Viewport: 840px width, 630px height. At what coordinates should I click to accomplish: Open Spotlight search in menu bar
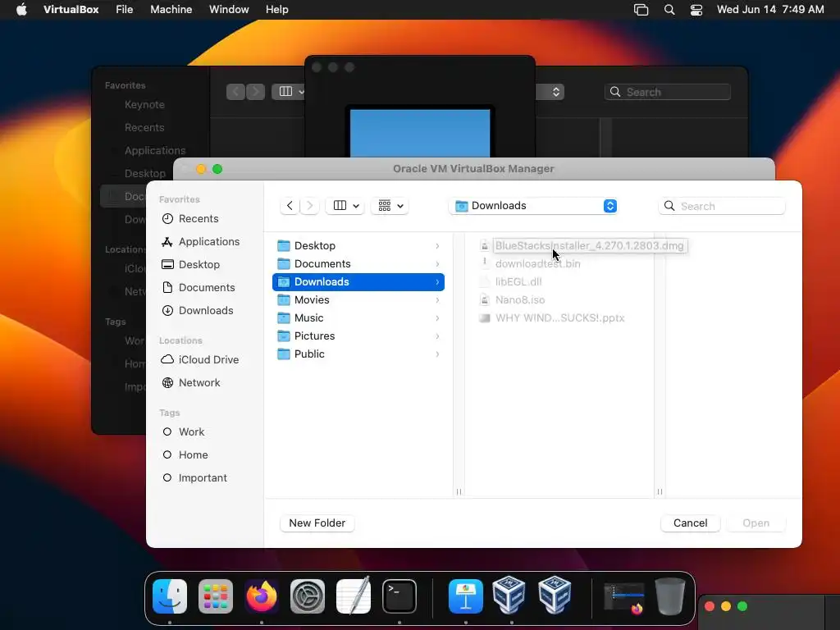669,10
